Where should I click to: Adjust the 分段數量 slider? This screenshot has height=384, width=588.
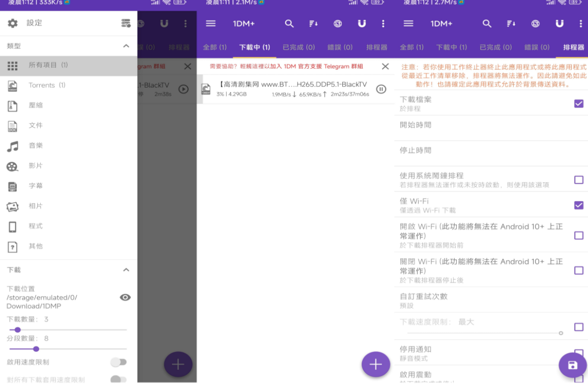point(36,349)
